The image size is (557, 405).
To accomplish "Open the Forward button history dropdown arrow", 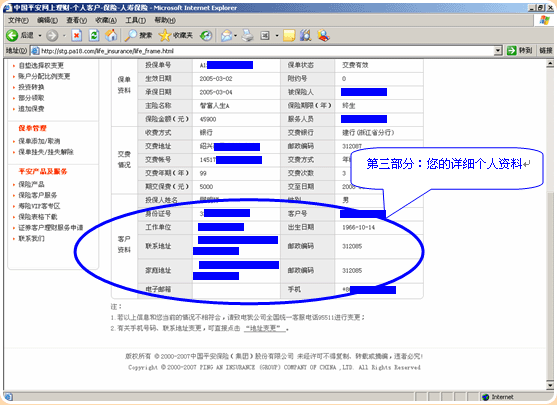I will [x=64, y=36].
